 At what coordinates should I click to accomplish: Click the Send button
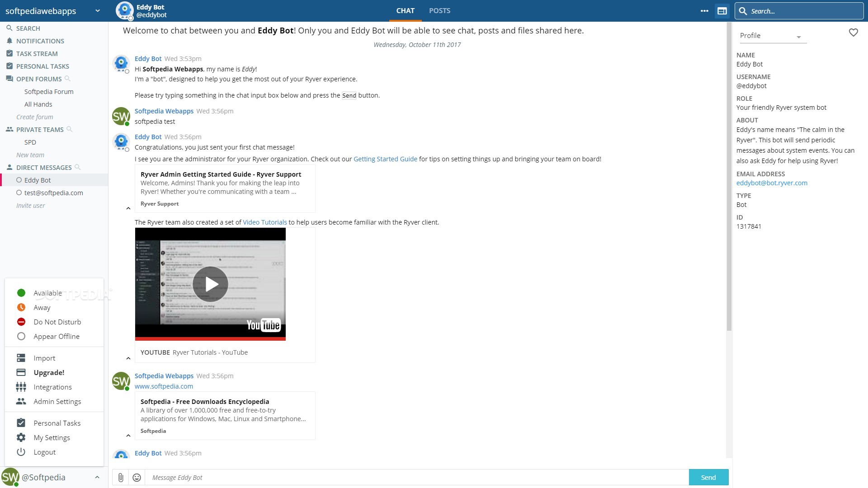tap(708, 477)
